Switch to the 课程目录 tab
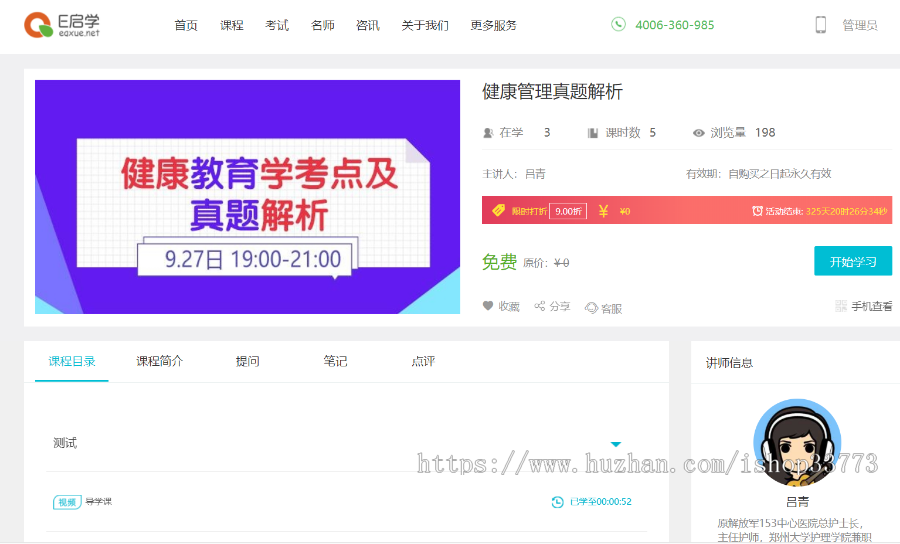 [x=72, y=362]
